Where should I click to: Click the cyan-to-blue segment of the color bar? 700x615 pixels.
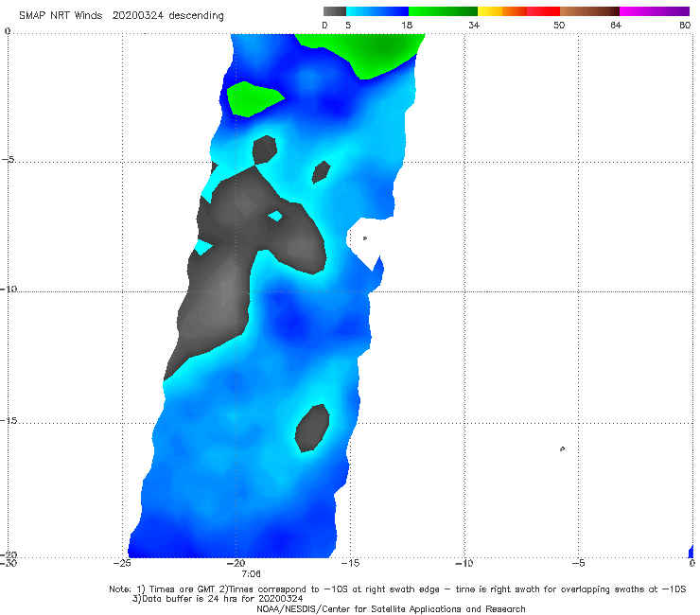[377, 11]
